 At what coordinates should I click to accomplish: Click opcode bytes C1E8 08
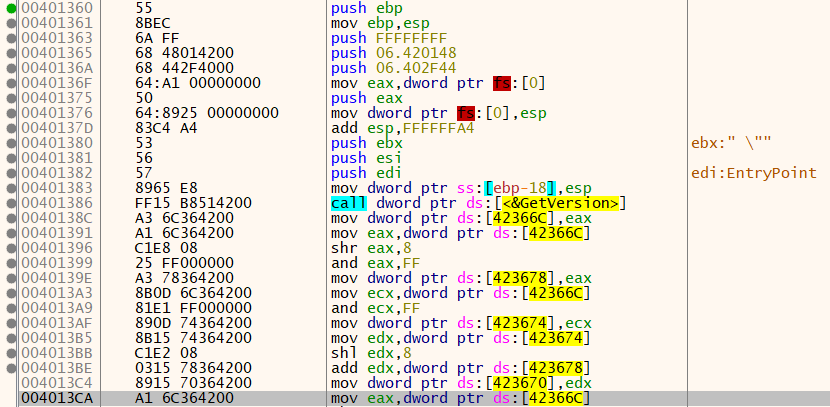click(166, 248)
